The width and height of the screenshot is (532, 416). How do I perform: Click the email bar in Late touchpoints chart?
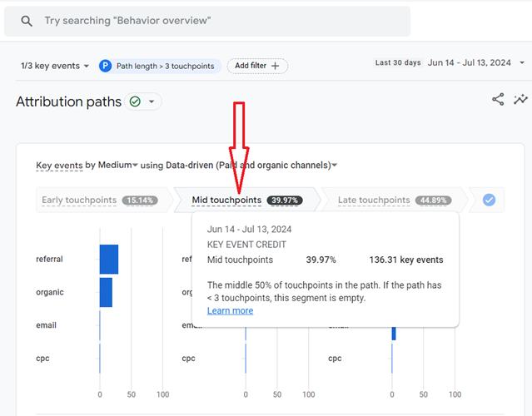pyautogui.click(x=394, y=333)
